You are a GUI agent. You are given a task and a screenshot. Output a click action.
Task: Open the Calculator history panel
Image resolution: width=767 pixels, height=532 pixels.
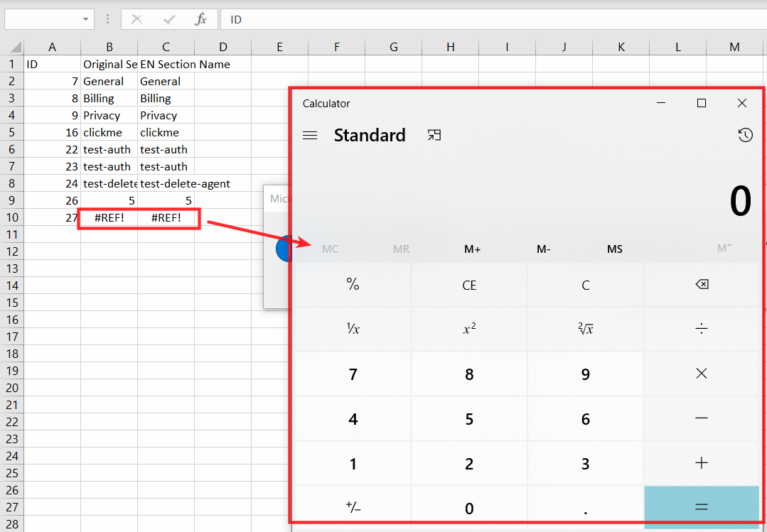pos(745,135)
